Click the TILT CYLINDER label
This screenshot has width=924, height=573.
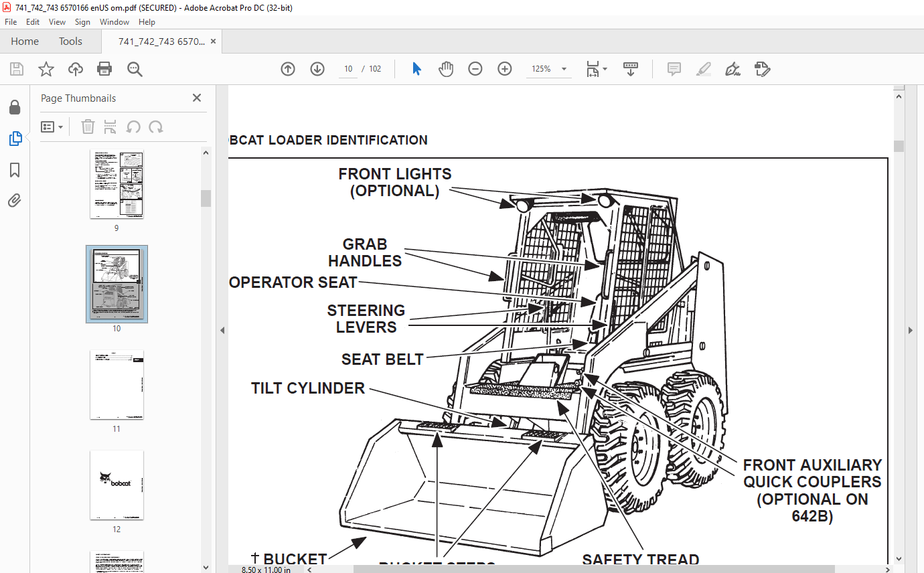click(308, 388)
